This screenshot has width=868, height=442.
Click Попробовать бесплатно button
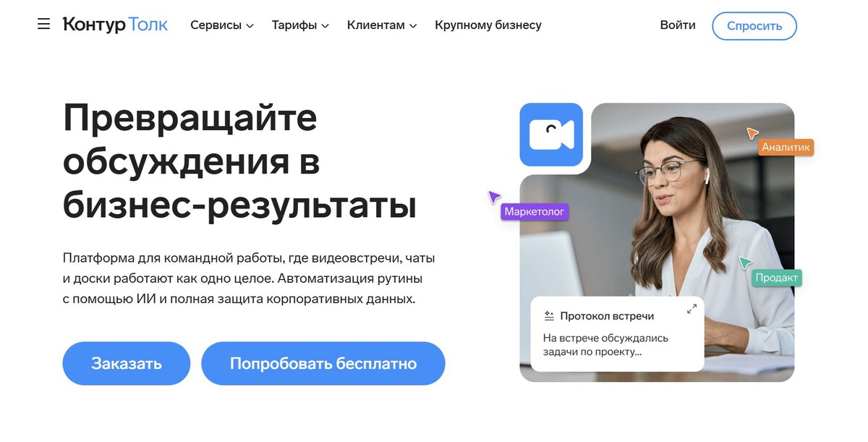point(323,363)
